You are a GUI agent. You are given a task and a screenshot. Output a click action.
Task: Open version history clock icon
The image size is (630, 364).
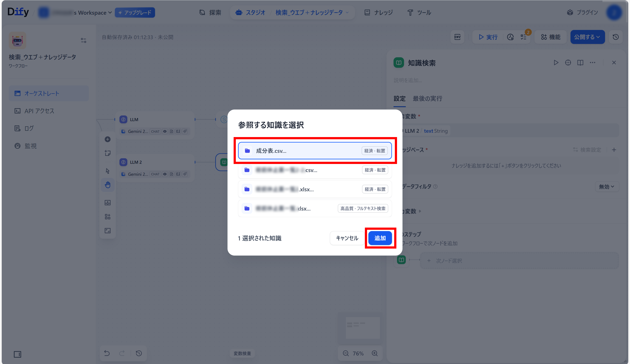[616, 37]
